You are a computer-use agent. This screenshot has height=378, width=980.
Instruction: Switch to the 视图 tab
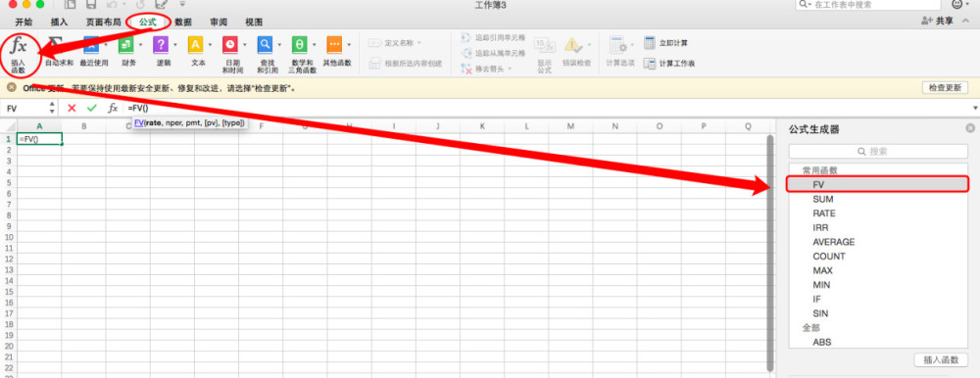click(254, 22)
